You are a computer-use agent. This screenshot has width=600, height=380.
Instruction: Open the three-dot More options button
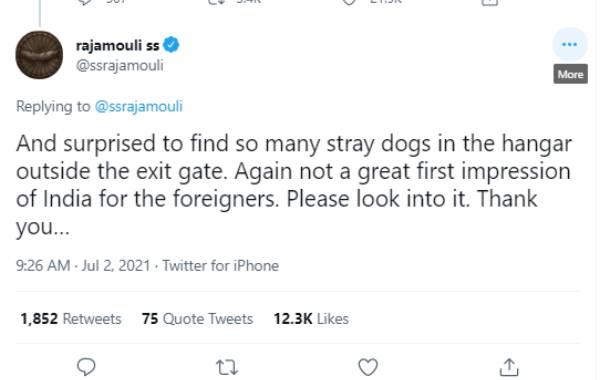pos(569,44)
